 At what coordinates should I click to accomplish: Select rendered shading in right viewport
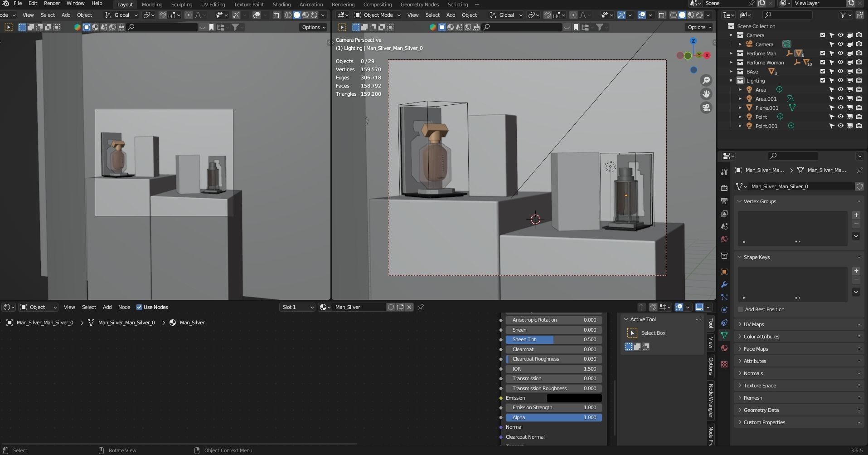[x=699, y=15]
